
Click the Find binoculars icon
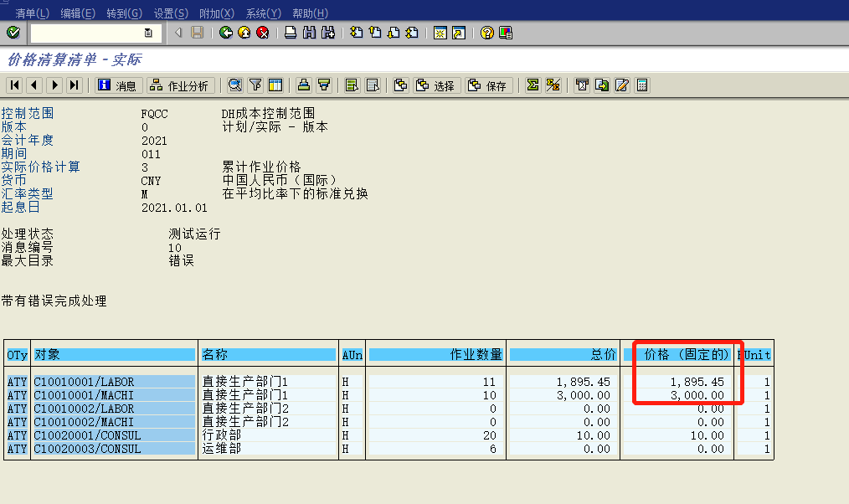(309, 33)
